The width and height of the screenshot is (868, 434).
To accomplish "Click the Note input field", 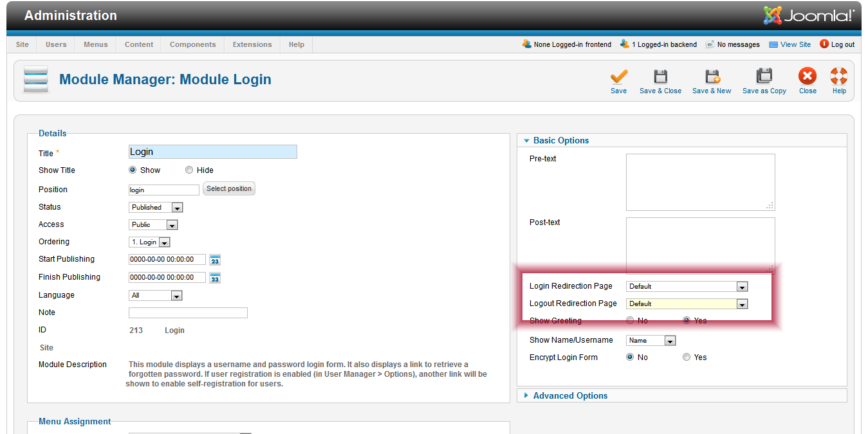I will pyautogui.click(x=188, y=313).
